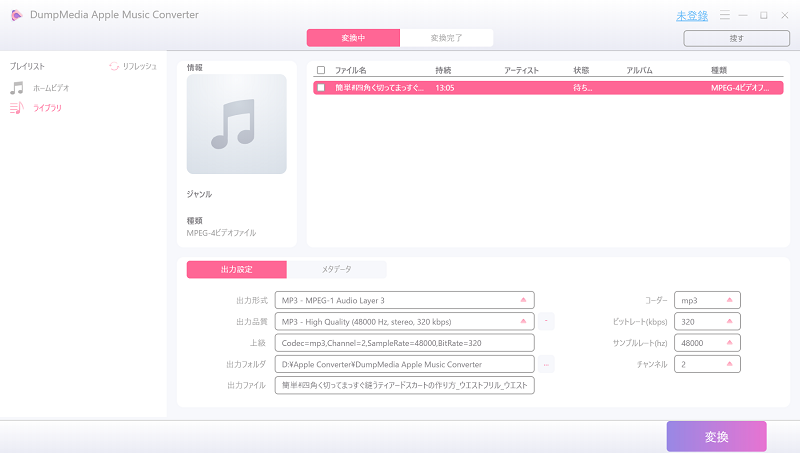
Task: Start conversion with the 変換 button
Action: point(716,437)
